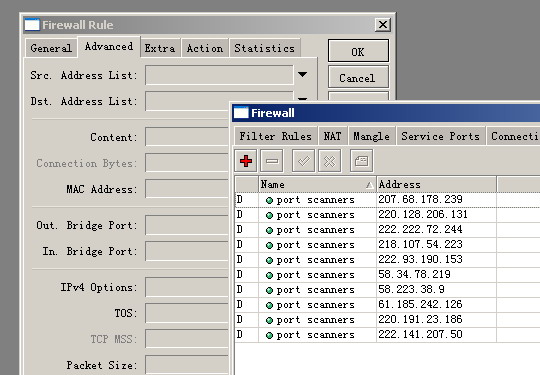Click the Firewall Rule title bar
This screenshot has height=375, width=540.
pyautogui.click(x=207, y=24)
